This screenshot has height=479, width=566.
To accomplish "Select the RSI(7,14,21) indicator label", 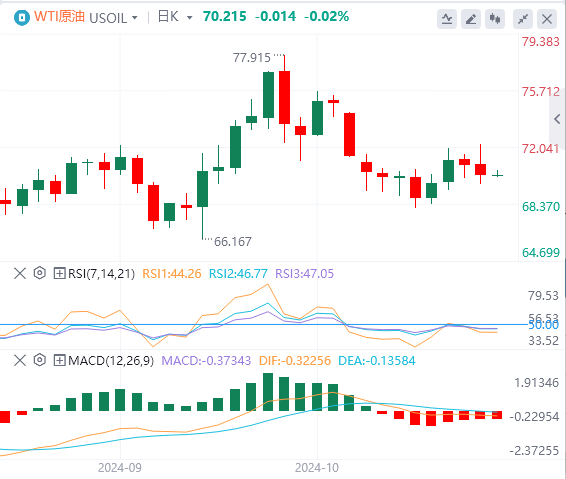I will [x=101, y=274].
